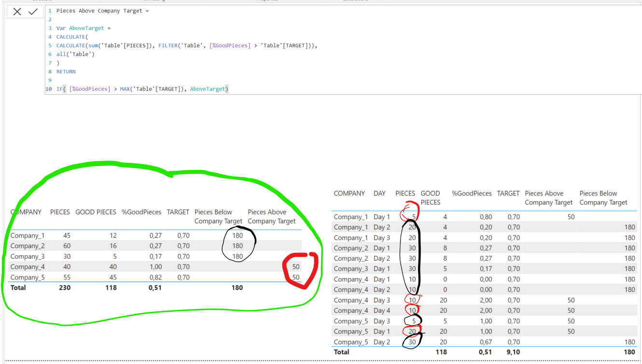Click the 12 good pieces value for Company_1
The image size is (642, 364).
click(x=112, y=236)
